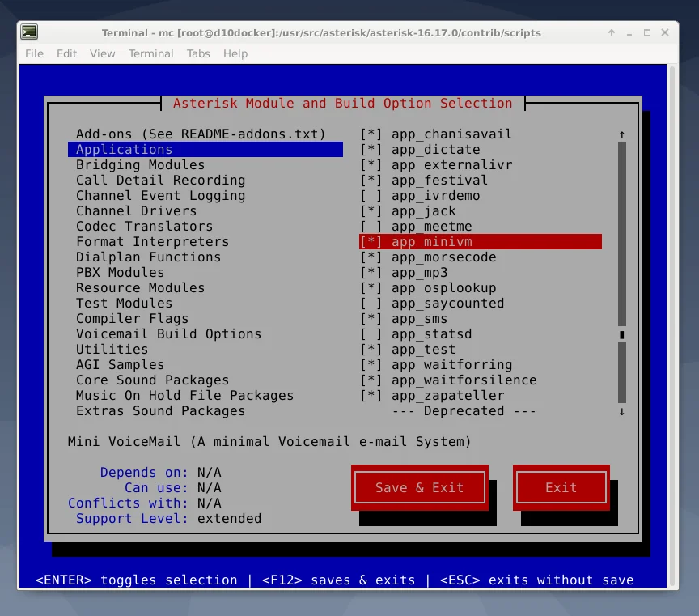Open the Help menu

[235, 53]
